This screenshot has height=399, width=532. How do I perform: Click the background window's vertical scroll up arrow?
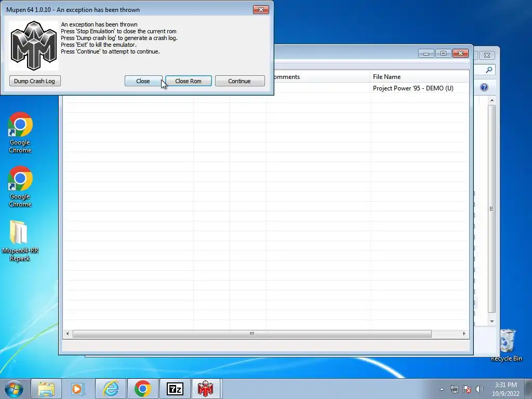[492, 100]
